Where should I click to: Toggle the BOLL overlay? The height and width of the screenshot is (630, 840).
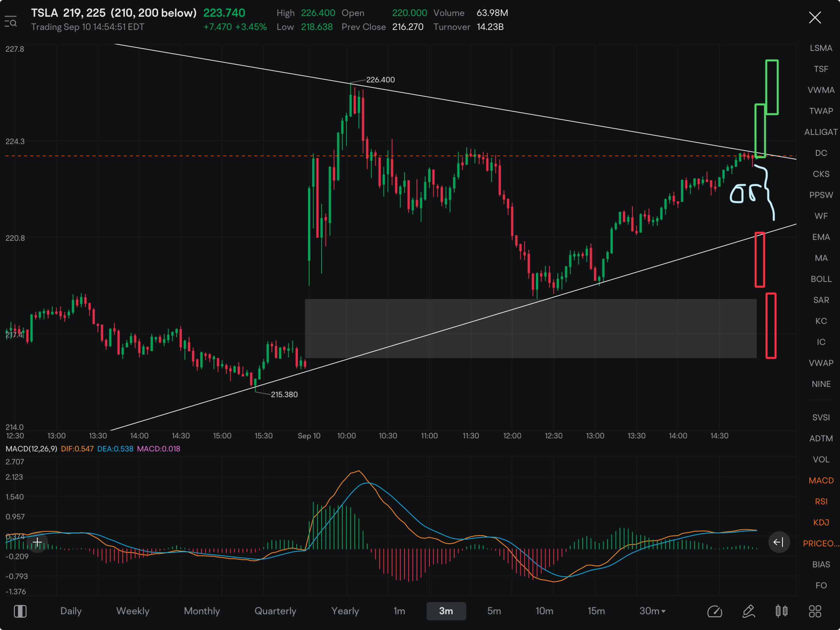tap(821, 279)
